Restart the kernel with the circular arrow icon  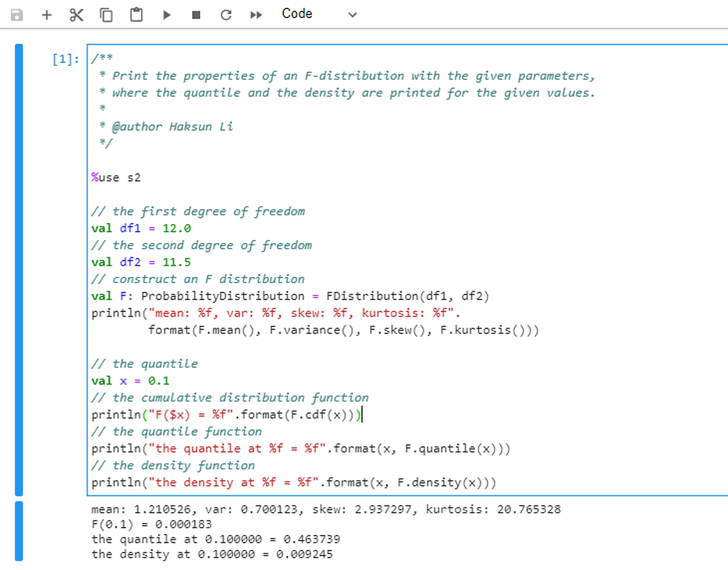(x=226, y=15)
